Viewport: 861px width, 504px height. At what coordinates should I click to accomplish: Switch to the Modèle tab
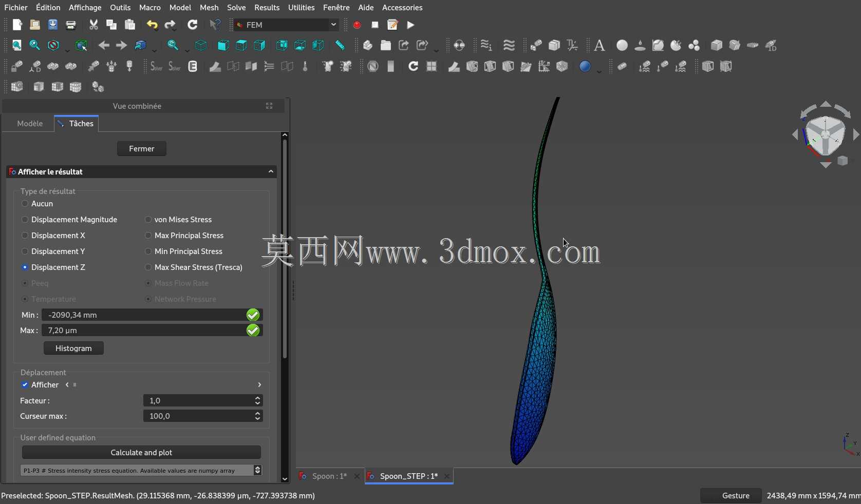click(x=30, y=124)
